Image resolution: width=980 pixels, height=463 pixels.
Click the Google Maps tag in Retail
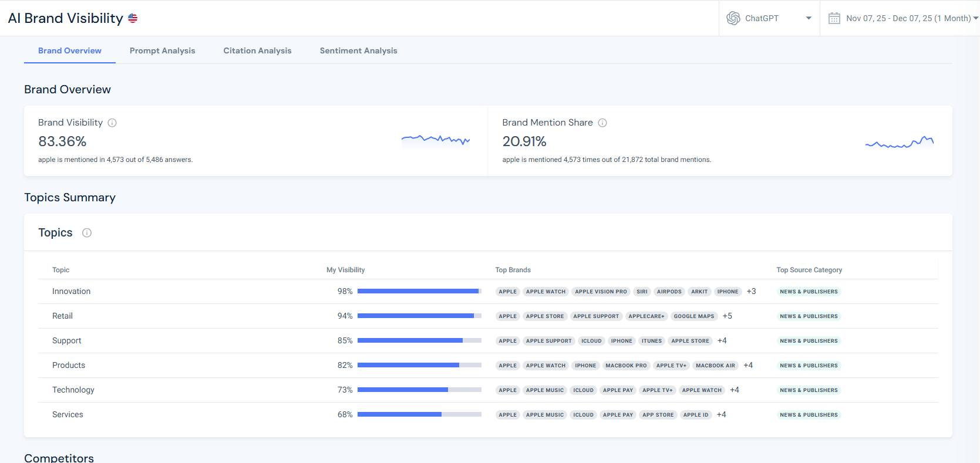tap(694, 316)
